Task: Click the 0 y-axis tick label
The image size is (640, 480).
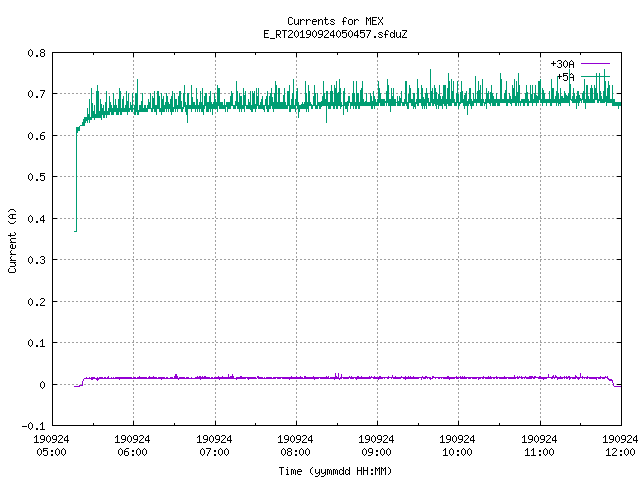Action: tap(42, 385)
